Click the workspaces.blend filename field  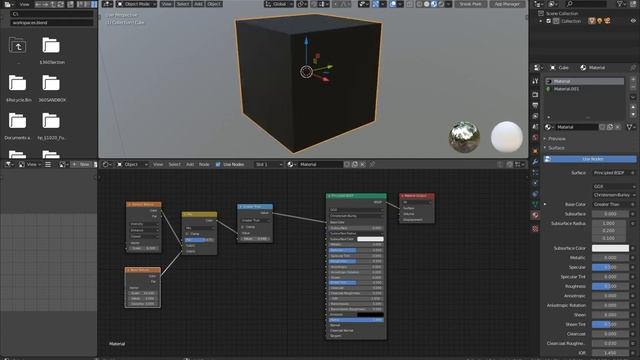pos(51,23)
